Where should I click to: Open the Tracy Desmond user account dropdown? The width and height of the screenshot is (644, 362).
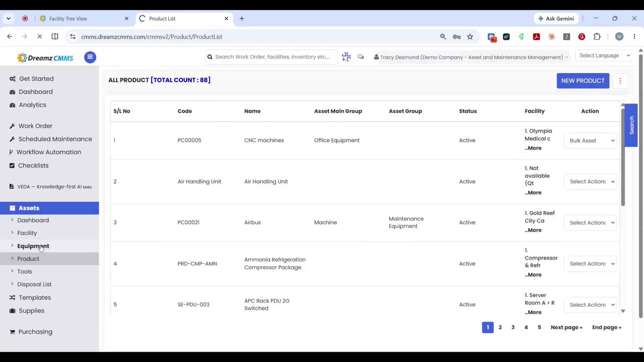tap(471, 57)
